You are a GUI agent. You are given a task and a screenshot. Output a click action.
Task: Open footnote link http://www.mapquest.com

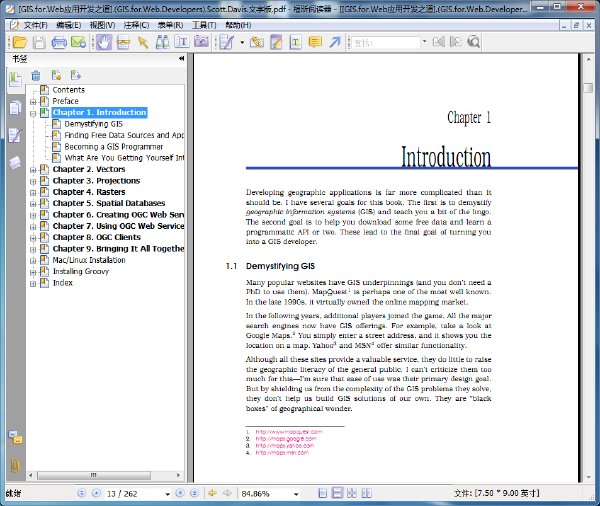point(289,432)
